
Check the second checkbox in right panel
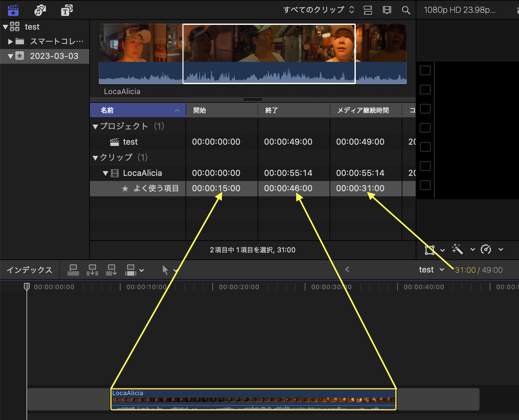425,90
